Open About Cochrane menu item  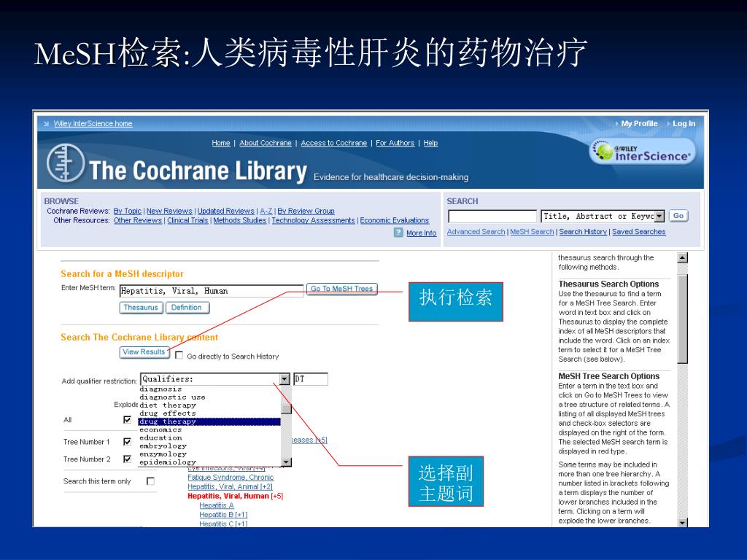click(266, 143)
